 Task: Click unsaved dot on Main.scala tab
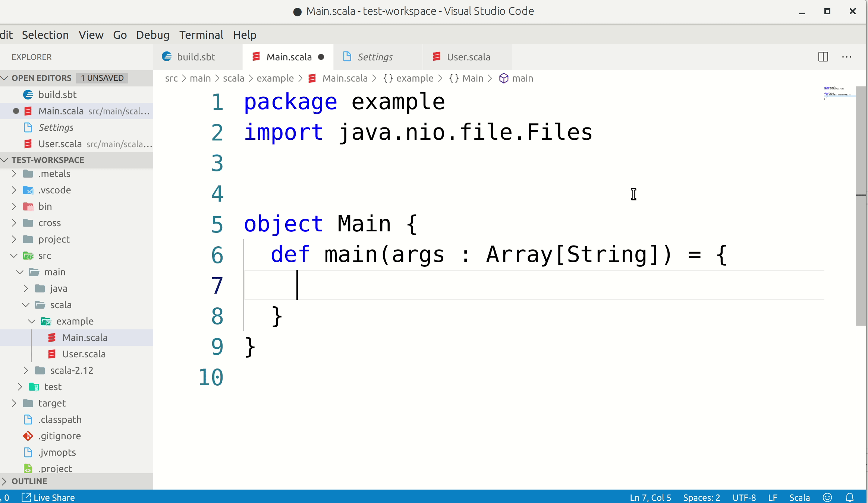click(321, 57)
